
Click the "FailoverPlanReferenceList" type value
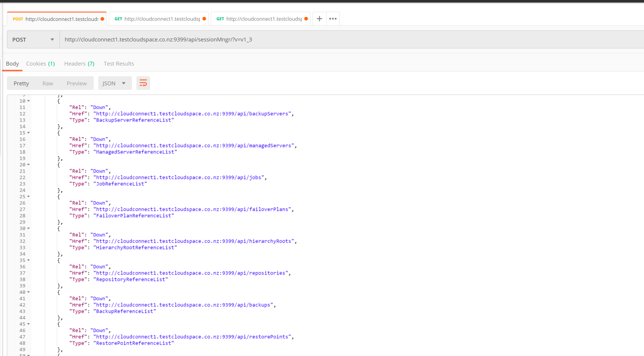[134, 215]
